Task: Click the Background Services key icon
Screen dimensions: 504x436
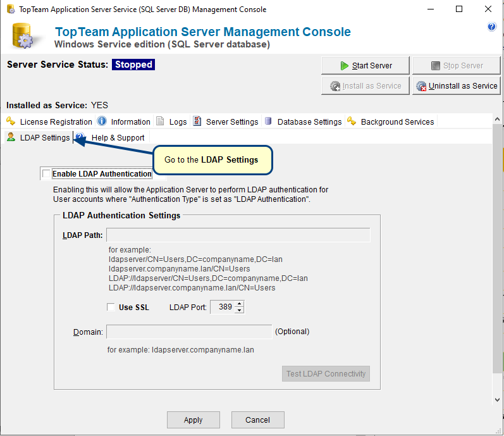Action: (x=352, y=121)
